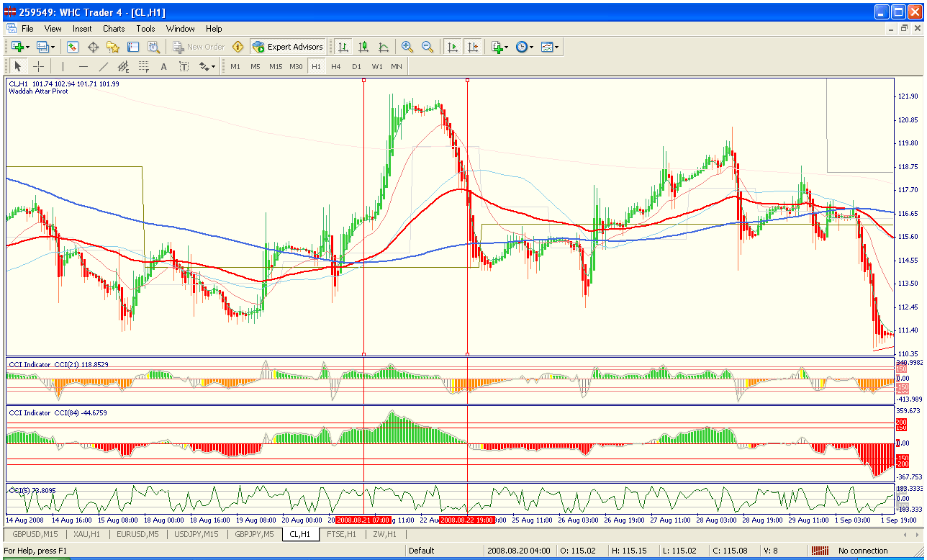The image size is (927, 560).
Task: Switch to FTSE,H1 chart tab
Action: coord(341,534)
